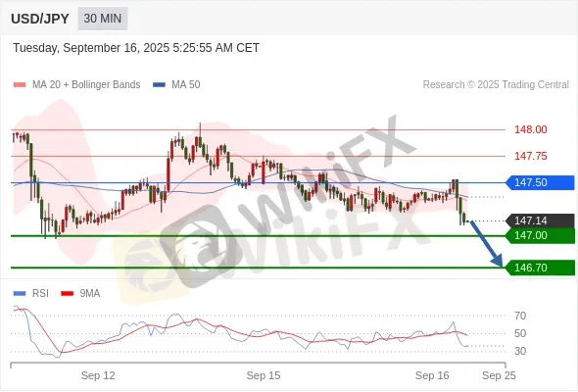The width and height of the screenshot is (578, 392).
Task: Click the MA 50 blue legend swatch
Action: click(x=159, y=85)
